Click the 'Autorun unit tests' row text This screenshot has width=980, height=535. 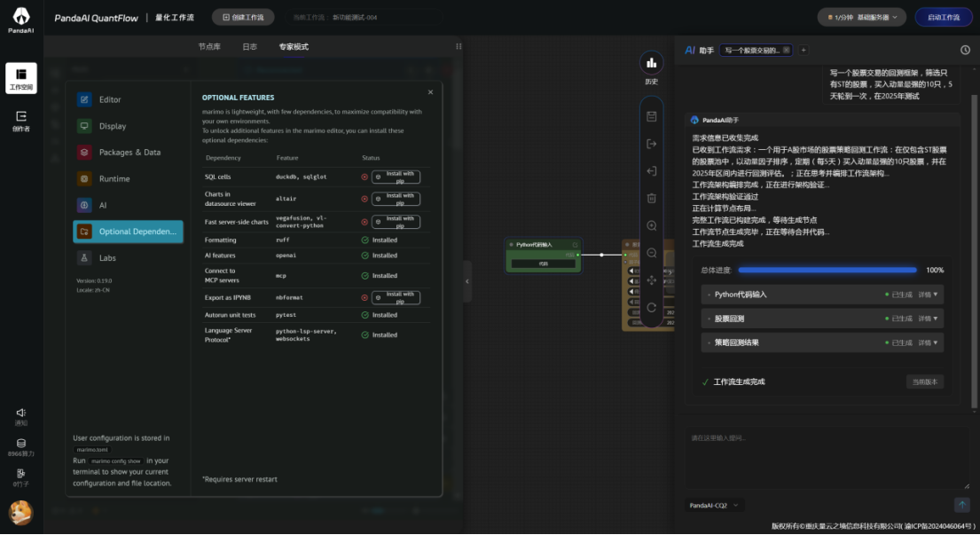click(230, 315)
